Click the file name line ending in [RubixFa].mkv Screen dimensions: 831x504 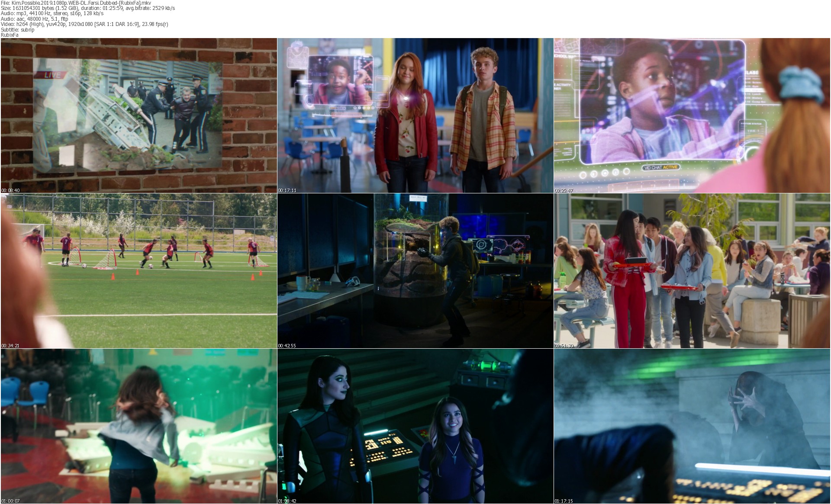(x=76, y=3)
